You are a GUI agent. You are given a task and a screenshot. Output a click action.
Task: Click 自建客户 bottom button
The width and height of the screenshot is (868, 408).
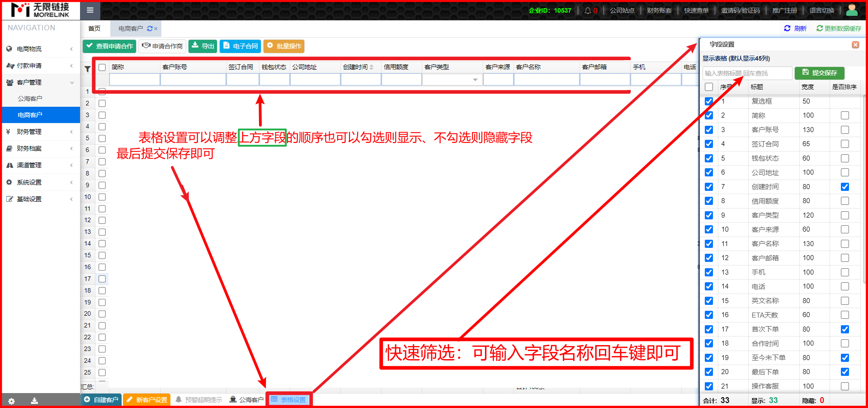101,400
